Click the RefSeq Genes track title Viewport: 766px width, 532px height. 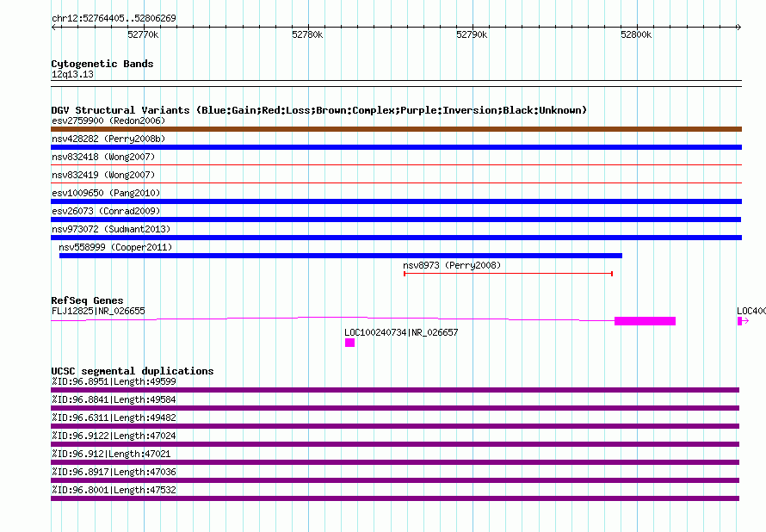pyautogui.click(x=87, y=300)
